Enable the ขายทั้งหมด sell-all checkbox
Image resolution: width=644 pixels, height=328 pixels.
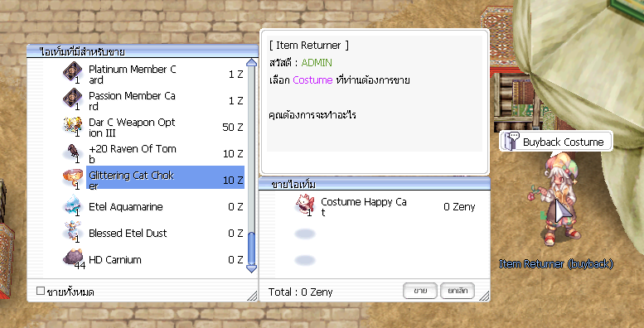(x=41, y=291)
